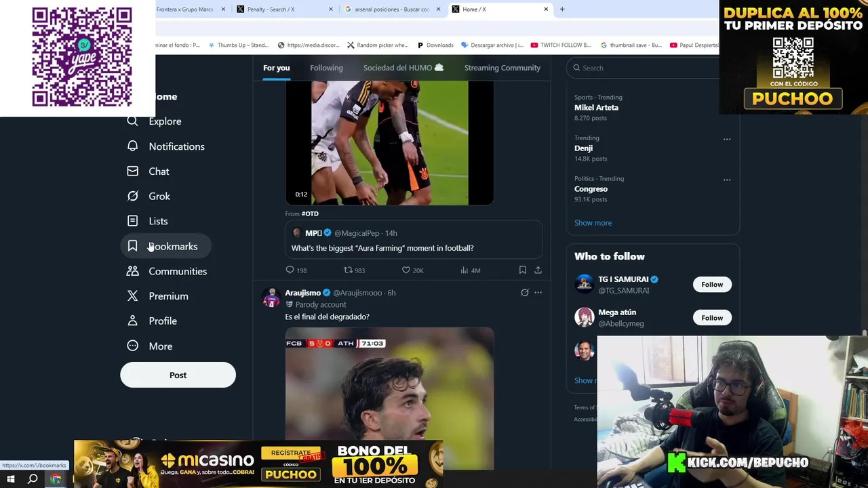Follow TG I SAMURAI
Viewport: 868px width, 488px height.
pos(712,285)
